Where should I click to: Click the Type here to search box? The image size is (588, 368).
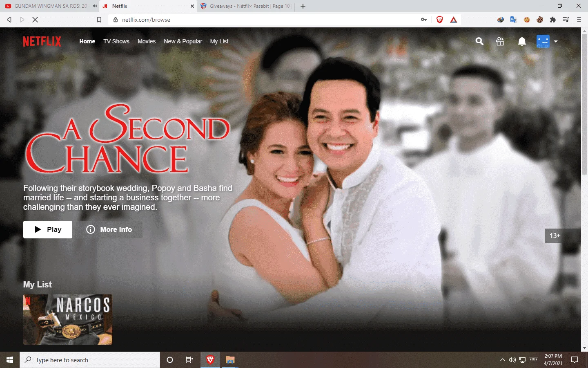click(x=90, y=360)
